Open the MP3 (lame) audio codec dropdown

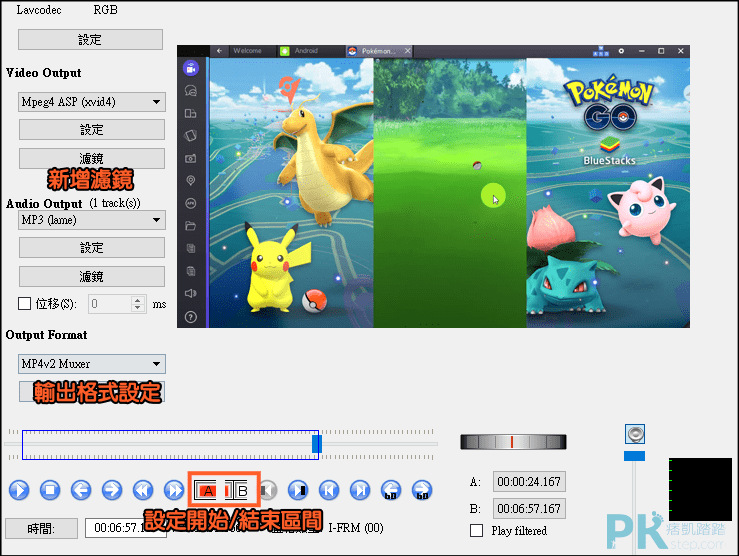click(92, 220)
